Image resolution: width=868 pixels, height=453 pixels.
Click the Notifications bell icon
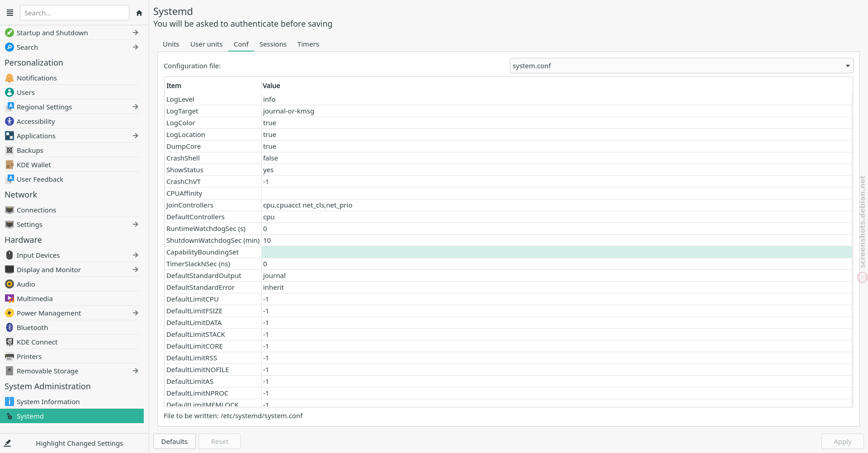9,78
